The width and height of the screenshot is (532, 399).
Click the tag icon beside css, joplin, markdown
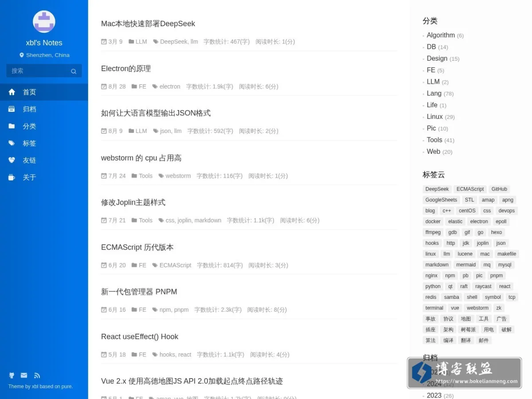click(x=161, y=220)
